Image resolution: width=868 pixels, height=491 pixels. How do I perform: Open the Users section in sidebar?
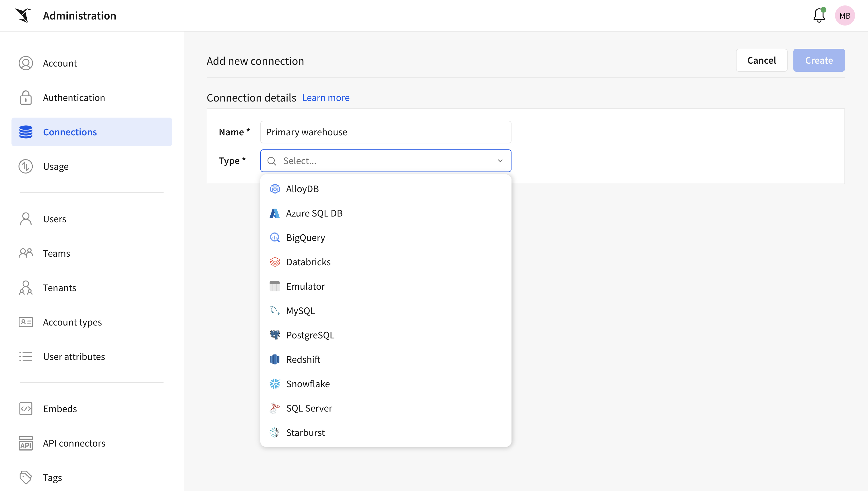point(55,219)
